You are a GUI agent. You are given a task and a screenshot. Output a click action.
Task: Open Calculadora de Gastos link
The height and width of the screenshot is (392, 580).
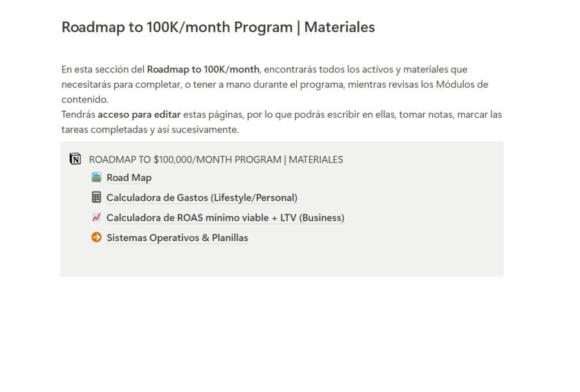click(202, 198)
